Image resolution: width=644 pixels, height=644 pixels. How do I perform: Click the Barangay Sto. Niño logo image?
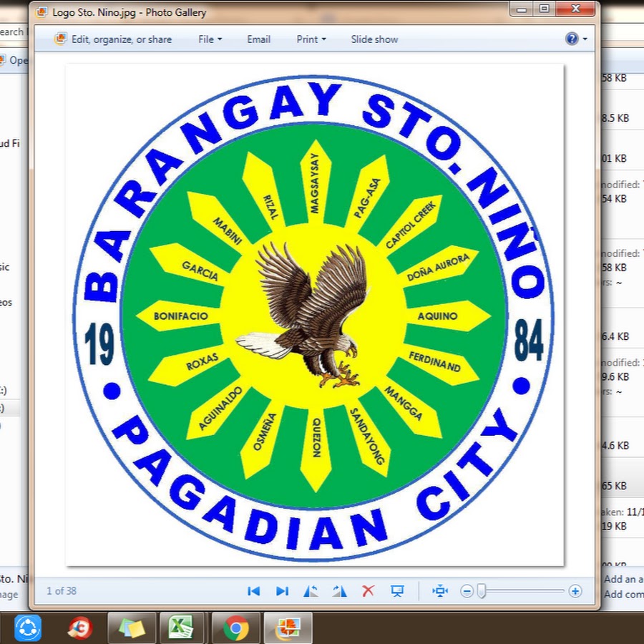[x=315, y=315]
